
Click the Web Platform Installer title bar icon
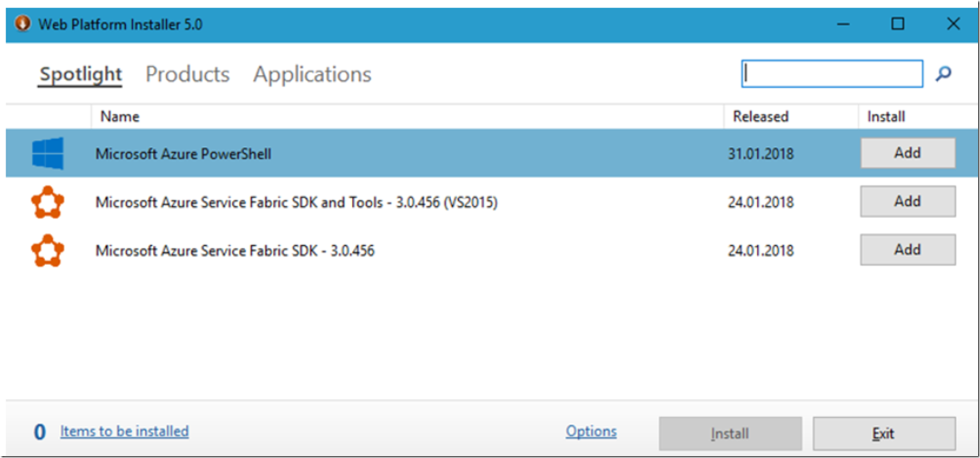(x=23, y=24)
